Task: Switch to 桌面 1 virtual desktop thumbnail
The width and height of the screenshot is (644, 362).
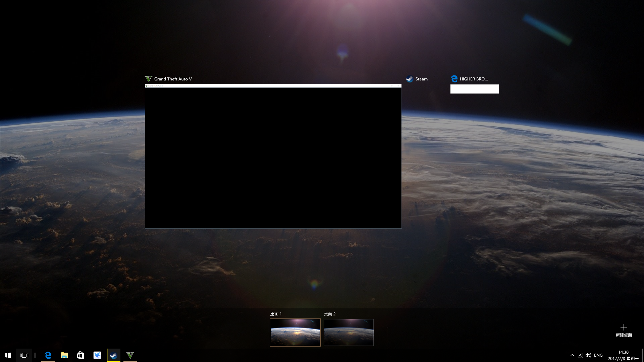Action: [x=295, y=333]
